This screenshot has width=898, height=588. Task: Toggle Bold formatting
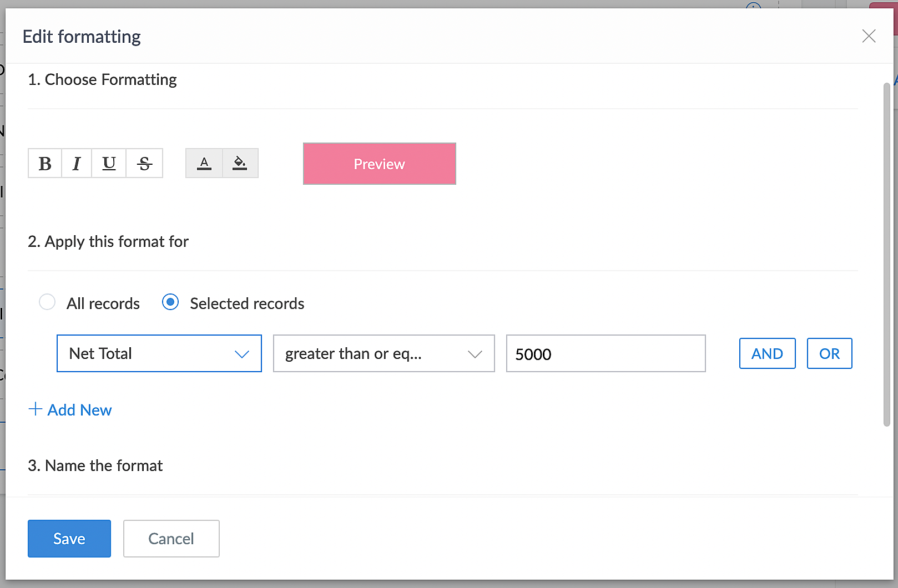tap(45, 164)
